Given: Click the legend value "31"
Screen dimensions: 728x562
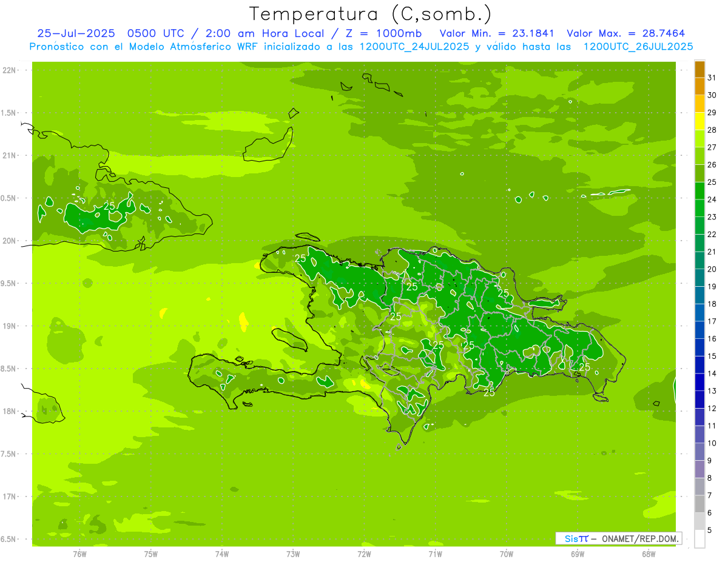Looking at the screenshot, I should click(x=712, y=77).
